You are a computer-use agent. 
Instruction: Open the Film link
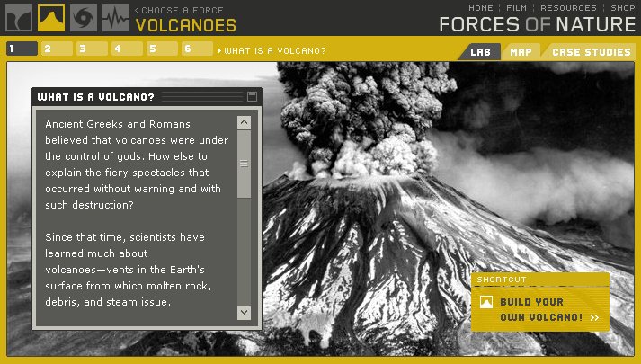516,8
